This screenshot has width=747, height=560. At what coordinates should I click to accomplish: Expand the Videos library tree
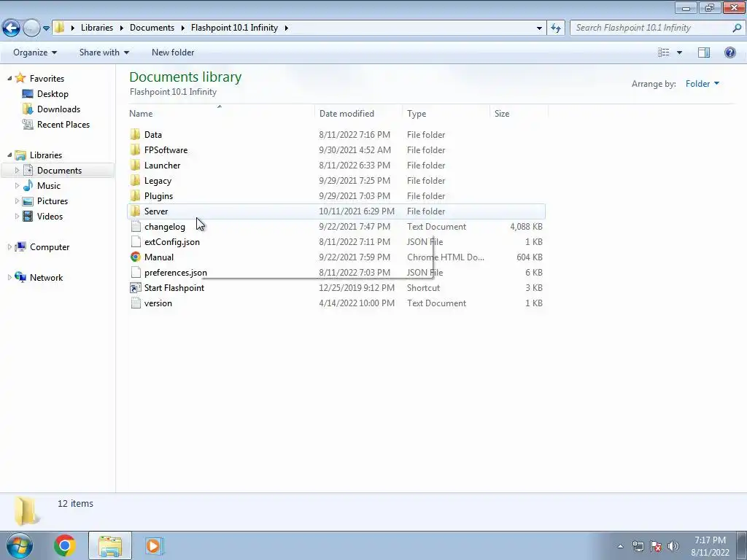pos(18,216)
